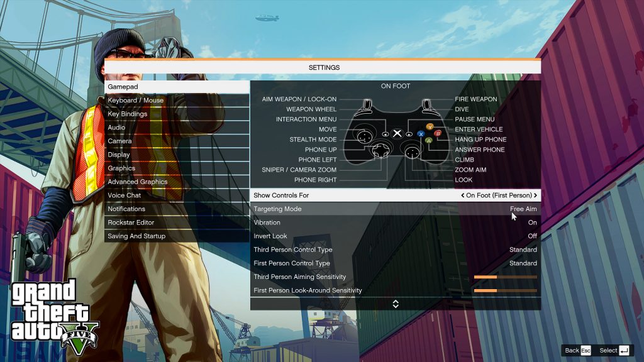
Task: Click the WEAPON WHEEL label
Action: [311, 109]
